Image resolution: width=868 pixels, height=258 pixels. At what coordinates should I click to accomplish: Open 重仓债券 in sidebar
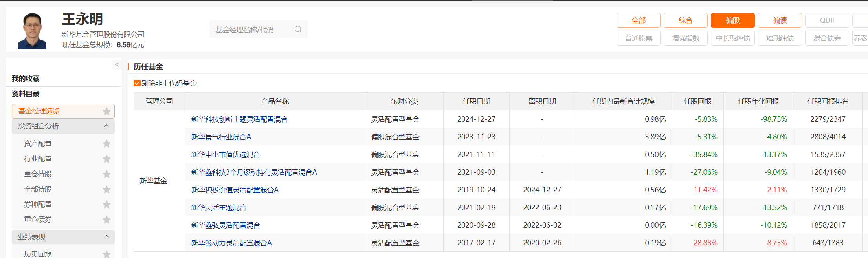tap(38, 220)
